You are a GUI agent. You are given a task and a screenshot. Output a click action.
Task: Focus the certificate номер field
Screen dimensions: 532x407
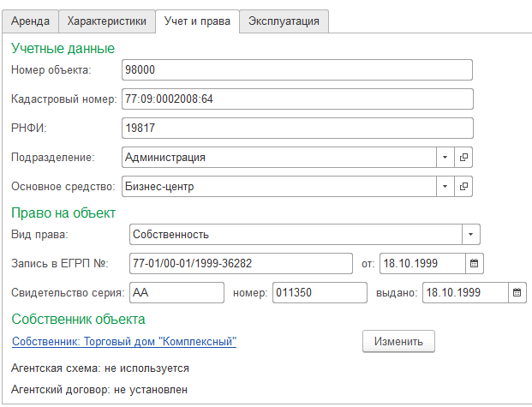pos(319,292)
